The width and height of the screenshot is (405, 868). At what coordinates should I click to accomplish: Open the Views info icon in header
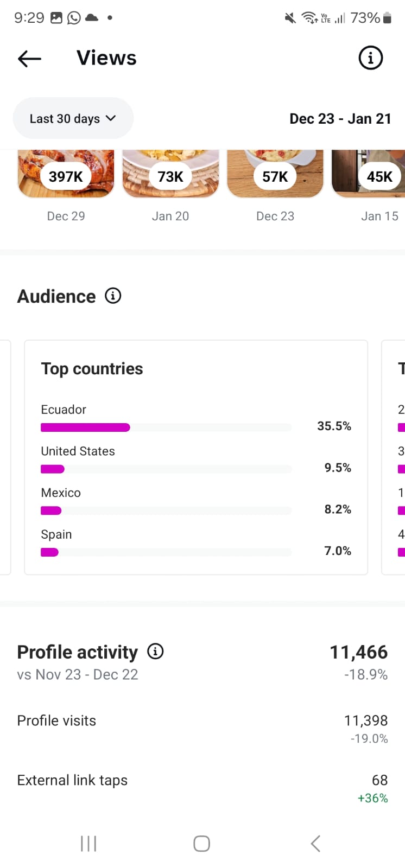(x=371, y=58)
